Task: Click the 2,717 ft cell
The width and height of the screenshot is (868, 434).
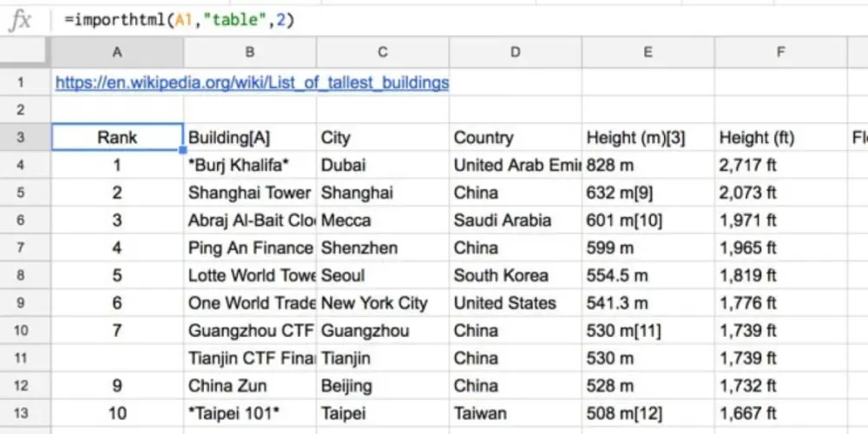Action: click(x=780, y=166)
